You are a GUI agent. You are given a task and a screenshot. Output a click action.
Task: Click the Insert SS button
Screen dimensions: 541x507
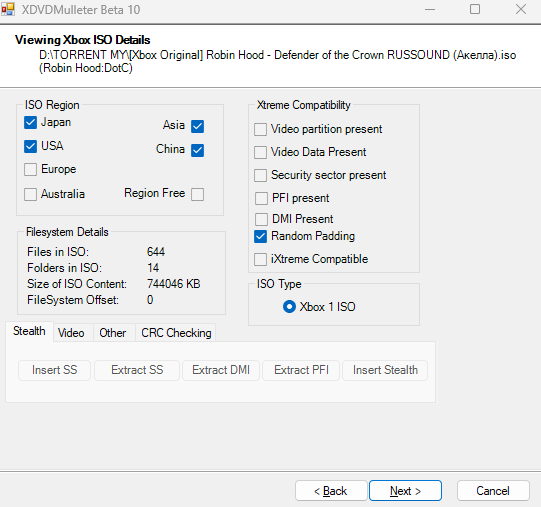pos(55,370)
